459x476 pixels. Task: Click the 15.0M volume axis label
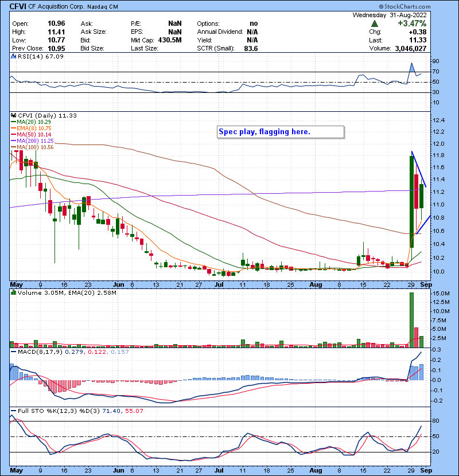[x=441, y=294]
